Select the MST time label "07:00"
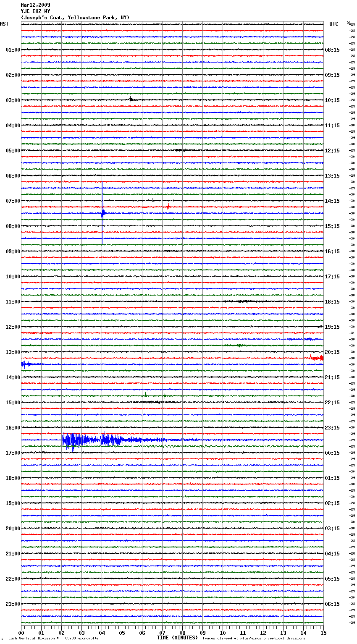The height and width of the screenshot is (644, 357). (x=13, y=201)
